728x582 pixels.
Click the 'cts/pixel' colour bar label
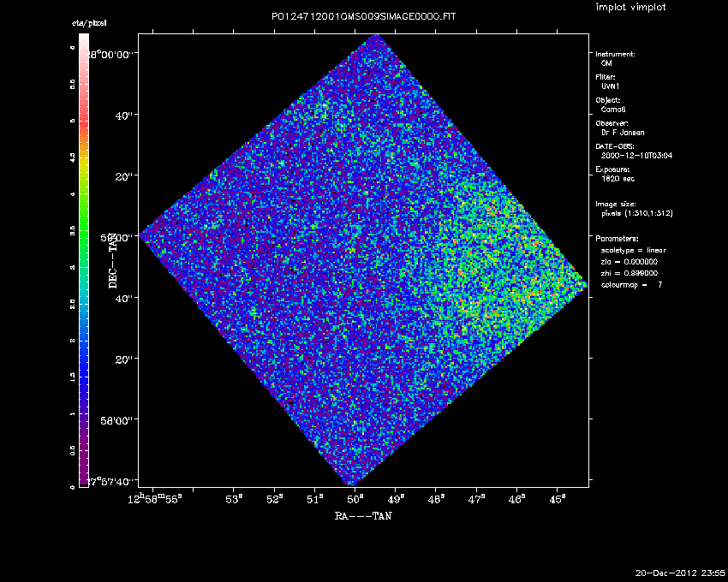[89, 23]
